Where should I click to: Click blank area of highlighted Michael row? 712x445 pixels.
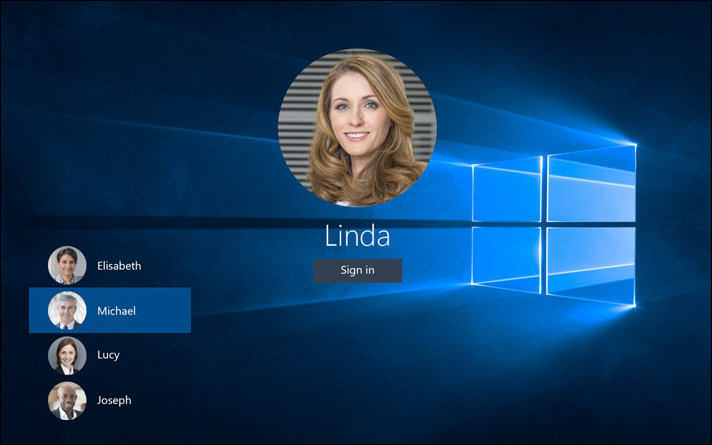(x=165, y=311)
